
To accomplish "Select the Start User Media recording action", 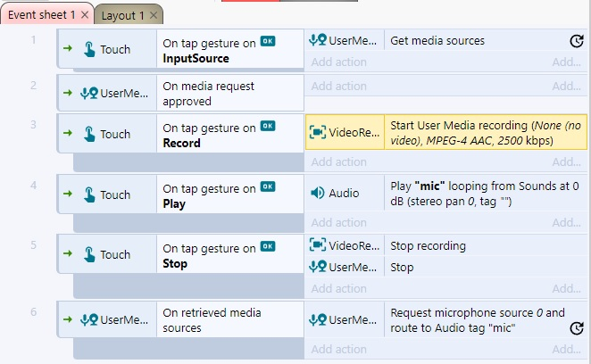I will coord(486,133).
